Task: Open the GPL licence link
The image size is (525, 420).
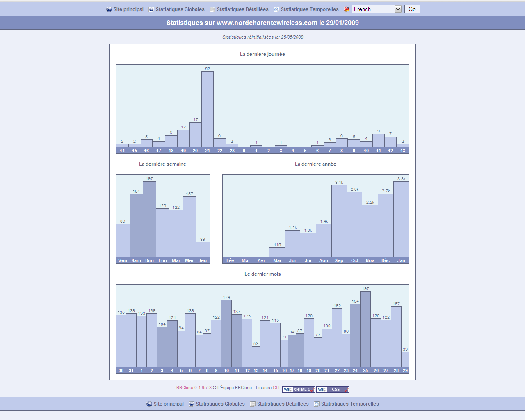Action: (277, 388)
